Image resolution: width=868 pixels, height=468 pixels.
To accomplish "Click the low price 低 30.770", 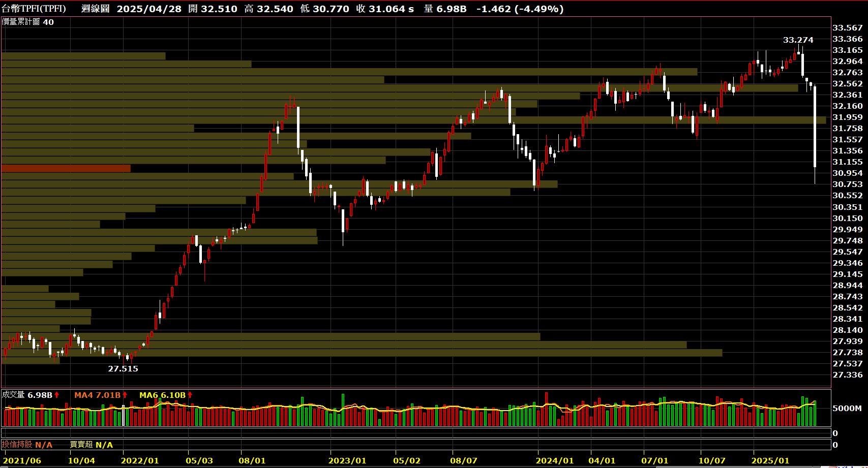I will pyautogui.click(x=324, y=9).
